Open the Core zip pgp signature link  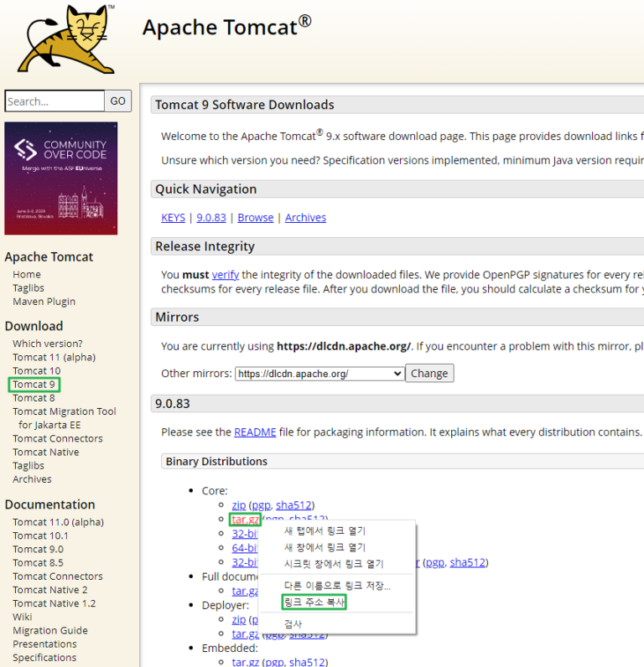point(262,505)
